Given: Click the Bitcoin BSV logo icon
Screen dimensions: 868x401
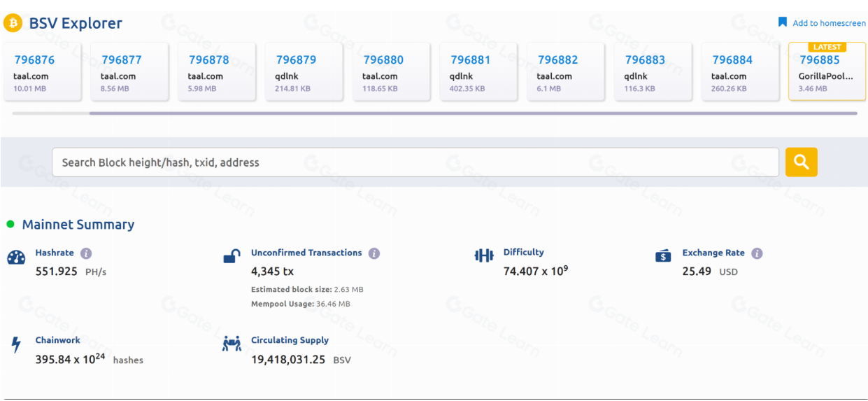Looking at the screenshot, I should pos(13,23).
